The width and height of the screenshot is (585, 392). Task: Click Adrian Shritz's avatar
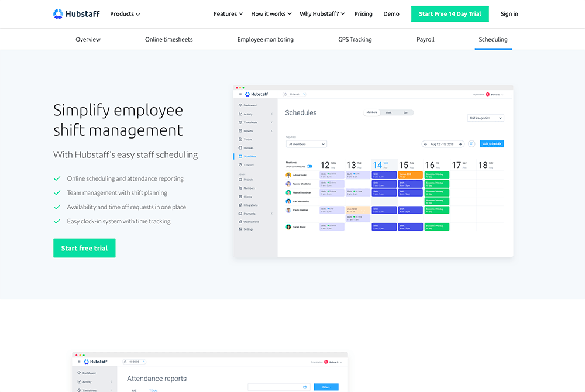[x=288, y=175]
